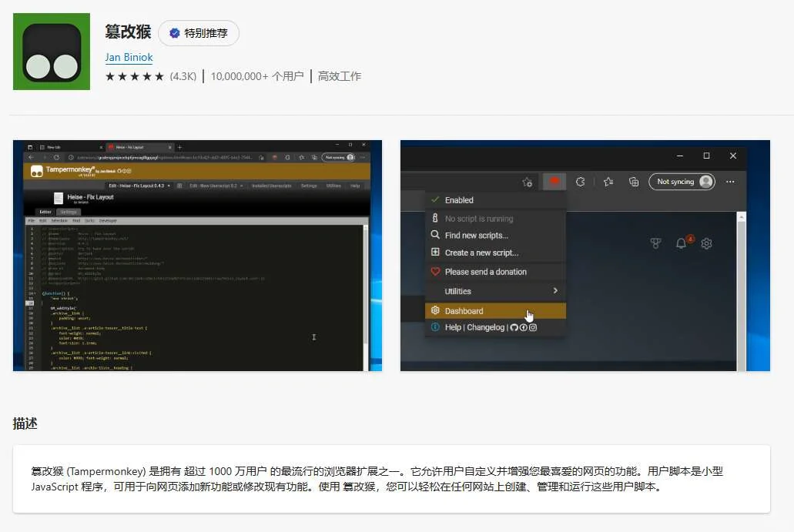Screen dimensions: 794x532
Task: Open the Jan Biniok developer link
Action: [x=129, y=57]
